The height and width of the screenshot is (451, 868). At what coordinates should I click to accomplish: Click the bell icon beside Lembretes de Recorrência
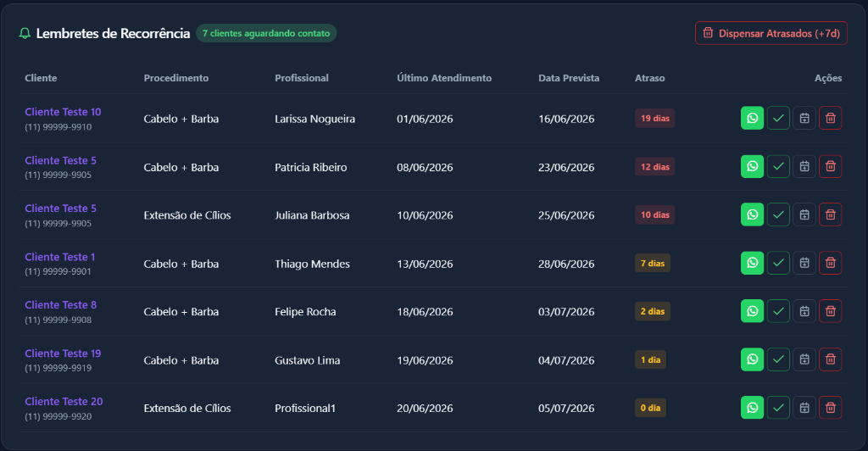coord(25,33)
